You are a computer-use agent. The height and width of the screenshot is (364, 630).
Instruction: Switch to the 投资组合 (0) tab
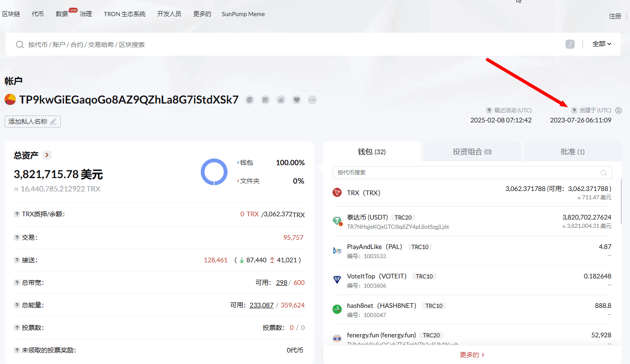(x=472, y=152)
